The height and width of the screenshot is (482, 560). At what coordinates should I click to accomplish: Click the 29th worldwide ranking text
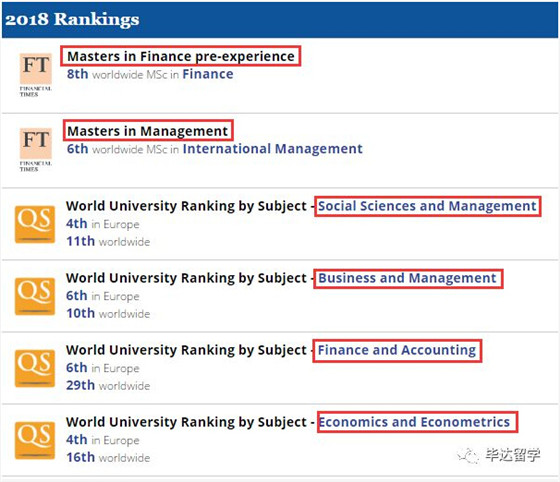click(x=108, y=385)
